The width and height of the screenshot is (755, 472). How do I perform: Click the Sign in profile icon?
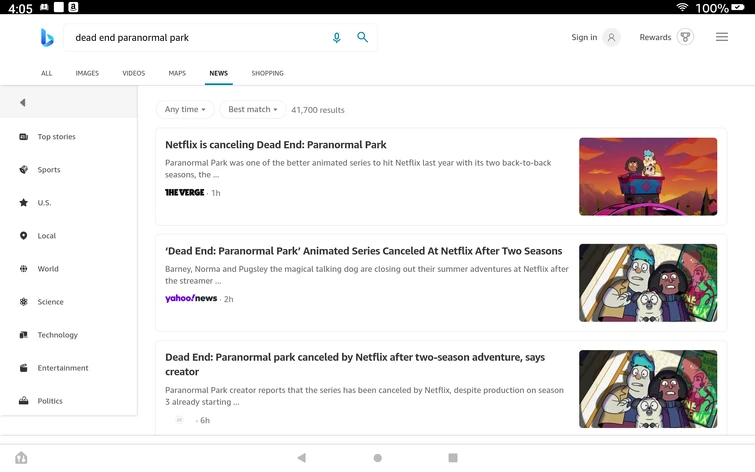pos(612,38)
